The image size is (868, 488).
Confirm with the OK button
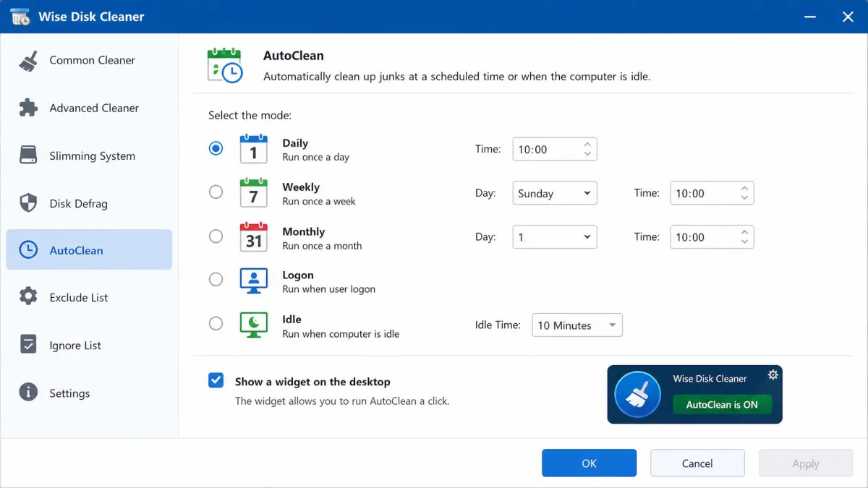589,463
